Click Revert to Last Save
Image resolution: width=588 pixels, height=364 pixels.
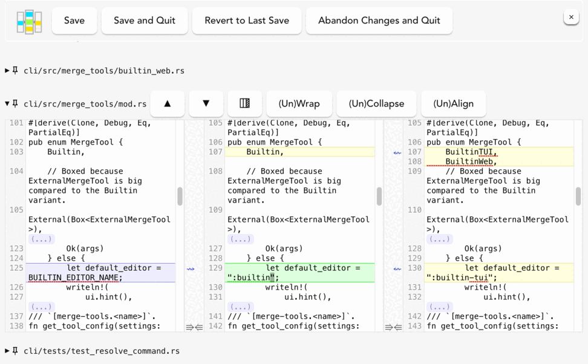[246, 20]
